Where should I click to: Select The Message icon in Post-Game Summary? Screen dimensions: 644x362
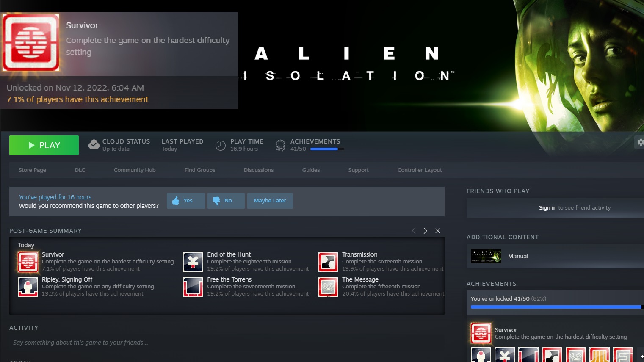(x=328, y=287)
